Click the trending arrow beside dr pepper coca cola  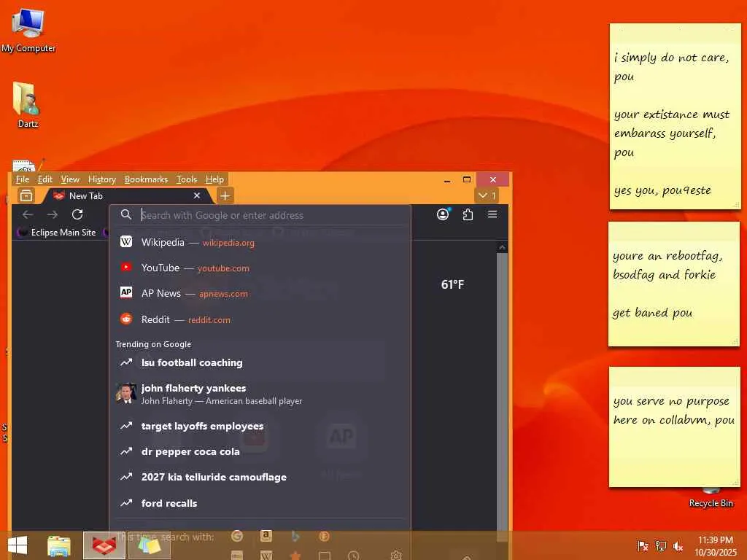pos(125,451)
